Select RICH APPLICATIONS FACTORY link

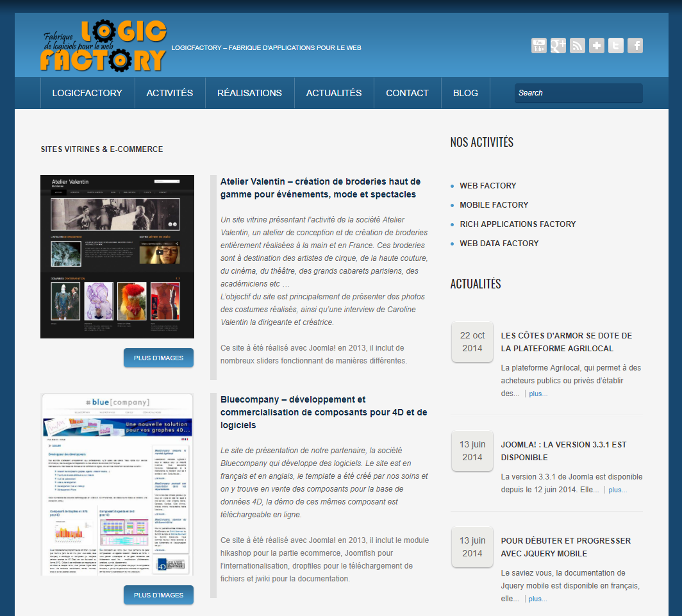click(518, 224)
